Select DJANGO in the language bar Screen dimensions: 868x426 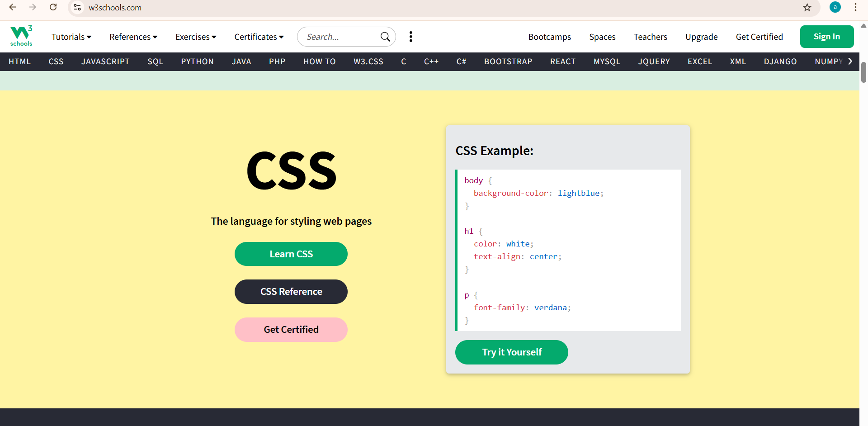click(x=780, y=62)
